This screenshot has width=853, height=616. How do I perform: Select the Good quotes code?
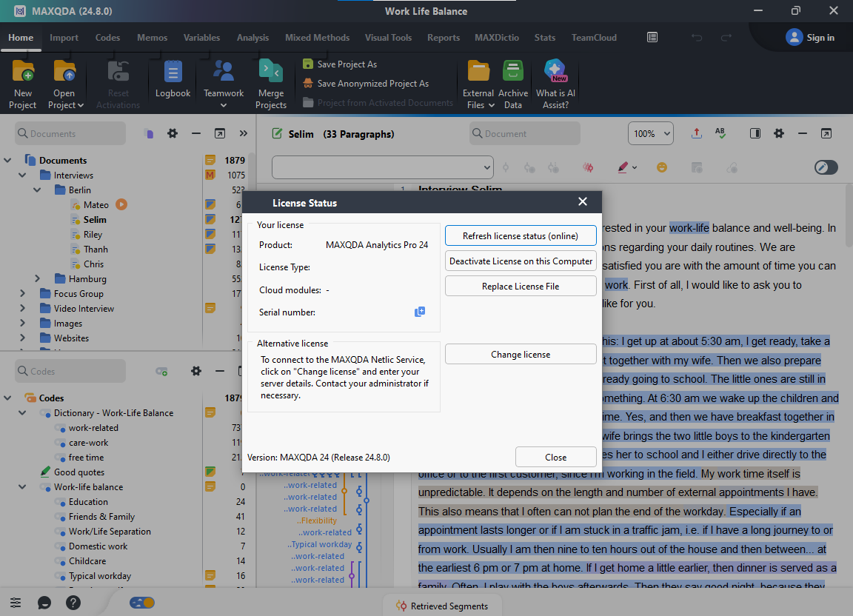click(79, 472)
